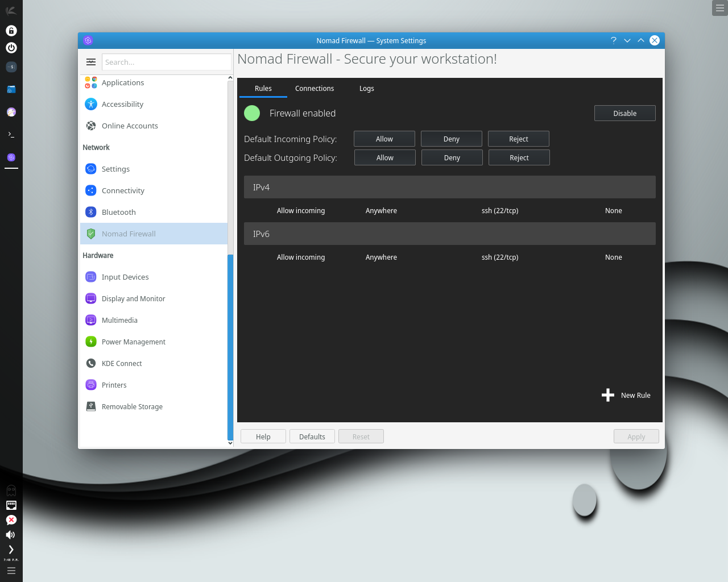Image resolution: width=728 pixels, height=582 pixels.
Task: Click the IPv6 section header
Action: [450, 234]
